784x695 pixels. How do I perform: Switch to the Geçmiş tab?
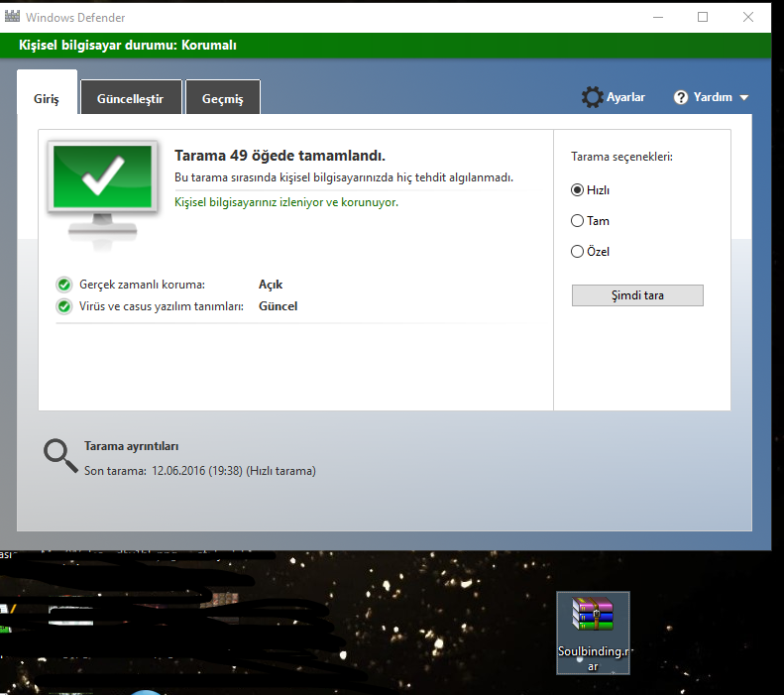(223, 97)
